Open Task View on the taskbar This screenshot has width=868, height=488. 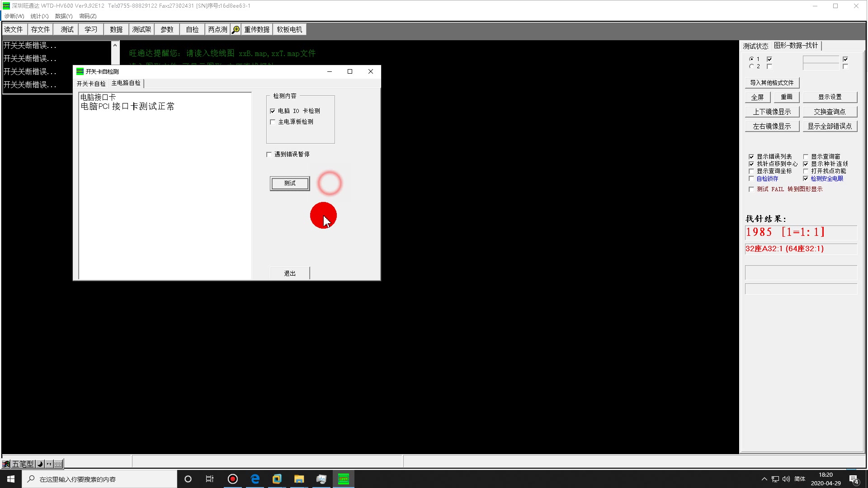click(210, 479)
